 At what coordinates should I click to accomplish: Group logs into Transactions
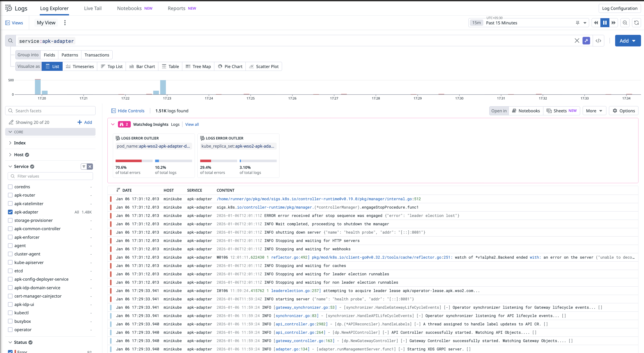tap(97, 55)
